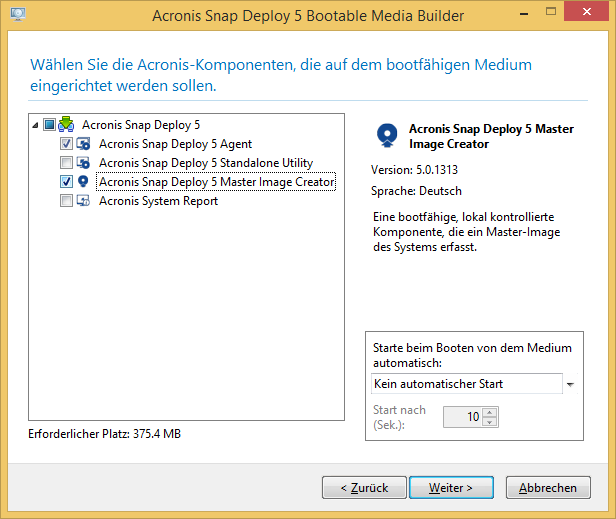The height and width of the screenshot is (519, 616).
Task: Toggle the Acronis Snap Deploy 5 root checkbox
Action: pyautogui.click(x=50, y=125)
